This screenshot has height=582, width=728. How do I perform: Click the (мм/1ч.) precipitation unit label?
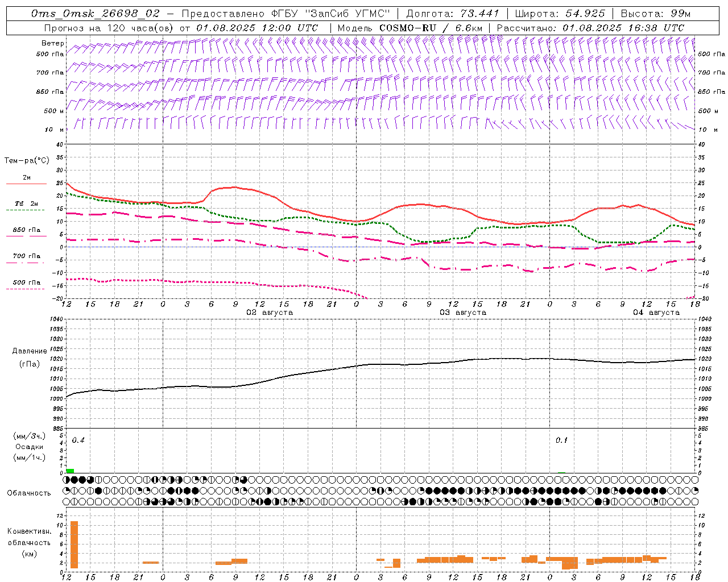click(29, 458)
